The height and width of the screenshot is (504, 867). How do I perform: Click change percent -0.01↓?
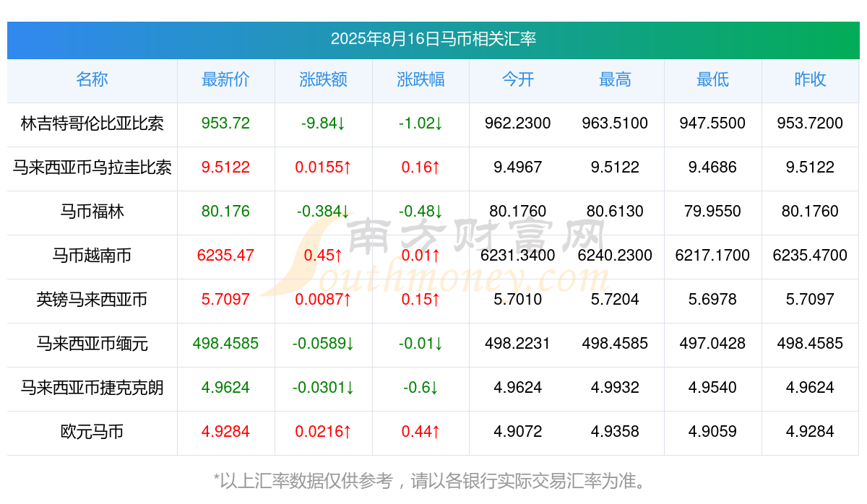(x=421, y=344)
